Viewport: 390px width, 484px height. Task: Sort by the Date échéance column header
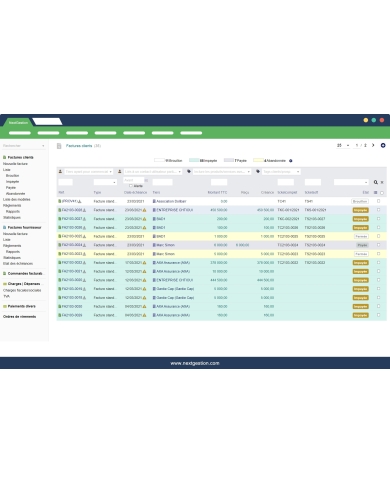pyautogui.click(x=135, y=192)
